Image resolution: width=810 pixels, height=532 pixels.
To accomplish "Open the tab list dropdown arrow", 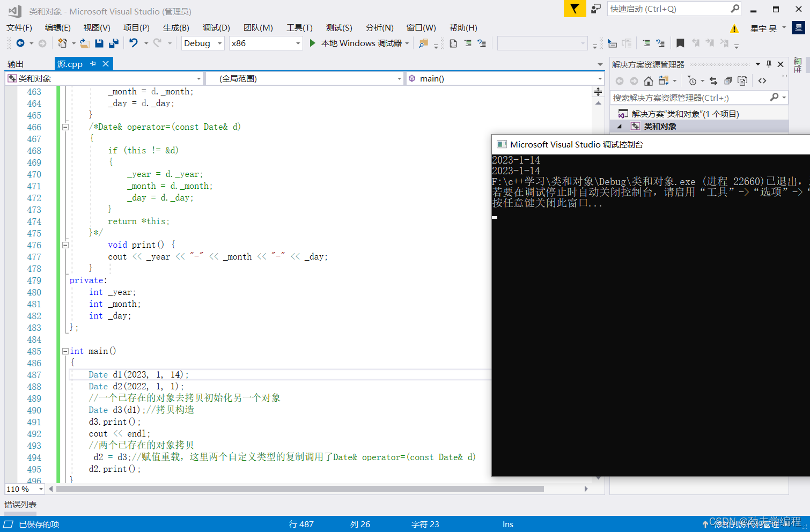I will pos(600,64).
